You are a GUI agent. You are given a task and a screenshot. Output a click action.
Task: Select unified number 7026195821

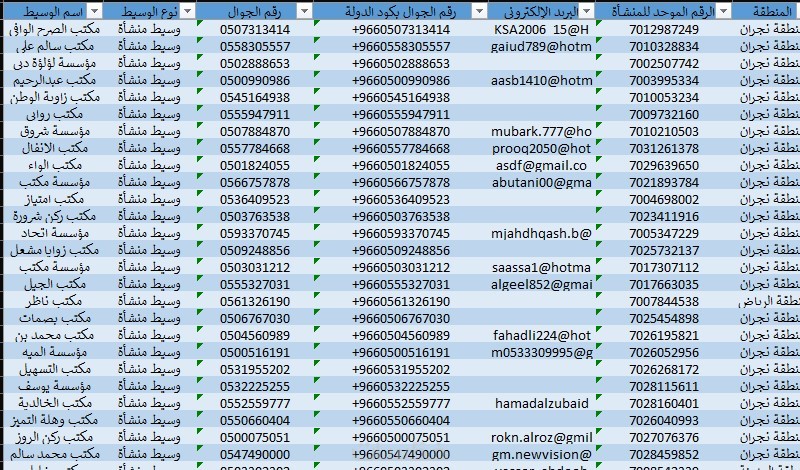[664, 335]
